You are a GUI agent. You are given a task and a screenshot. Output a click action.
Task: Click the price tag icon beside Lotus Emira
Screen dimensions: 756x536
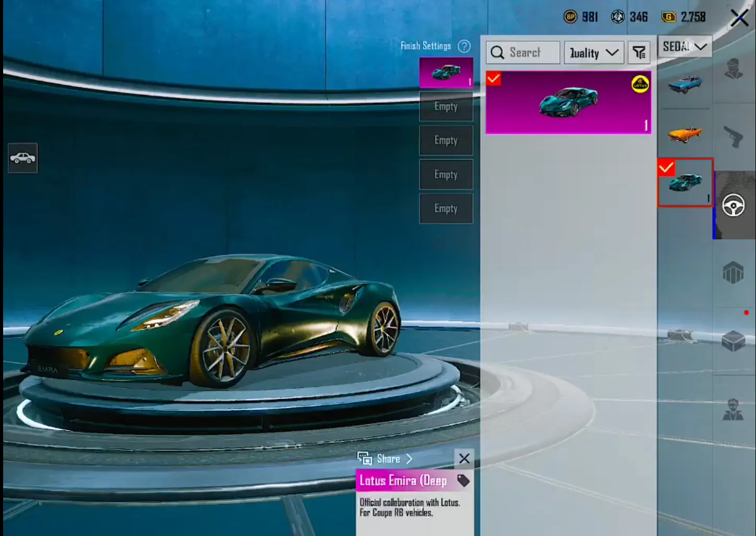[463, 481]
